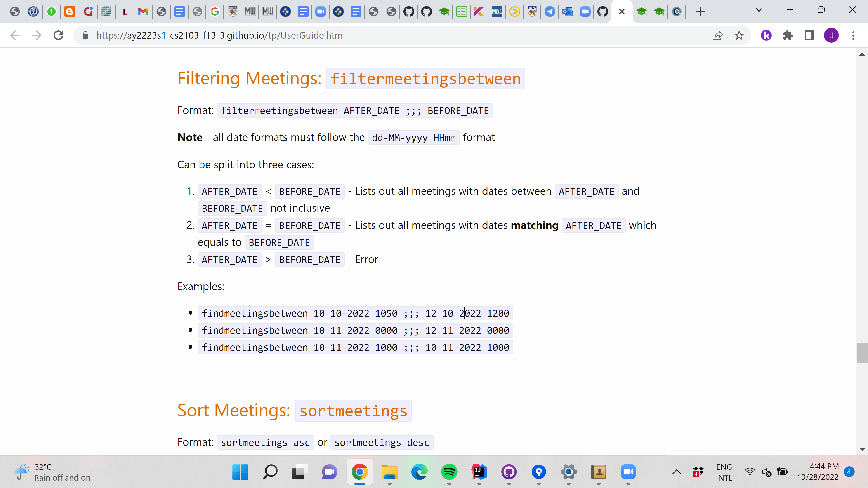868x488 pixels.
Task: Click the purple K extension icon
Action: 766,35
